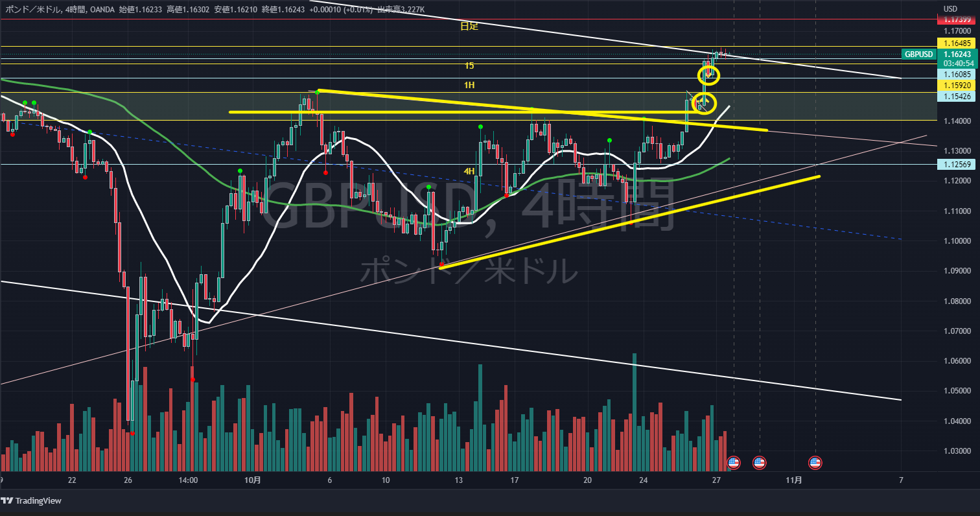The image size is (980, 516).
Task: Select the yellow 1.16485 price label
Action: (x=956, y=42)
